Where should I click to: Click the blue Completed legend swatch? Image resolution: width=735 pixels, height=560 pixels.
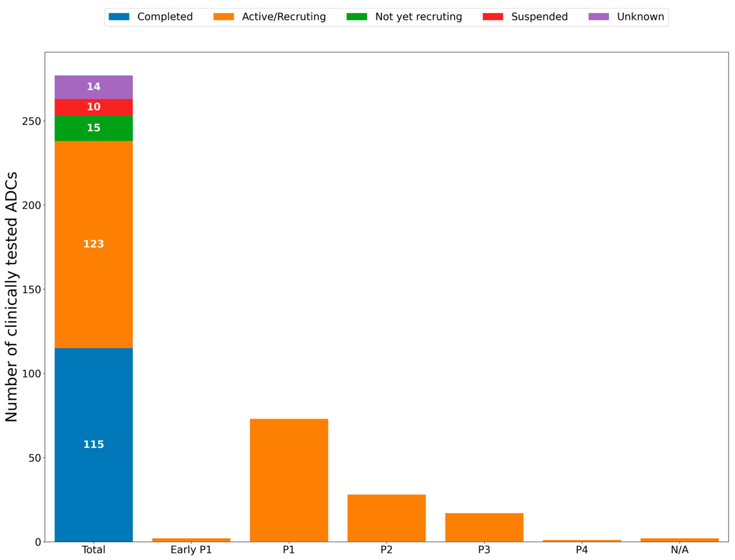(x=119, y=17)
